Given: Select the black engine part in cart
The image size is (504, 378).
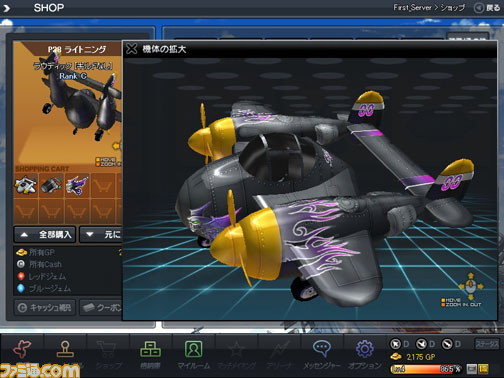Looking at the screenshot, I should [51, 185].
